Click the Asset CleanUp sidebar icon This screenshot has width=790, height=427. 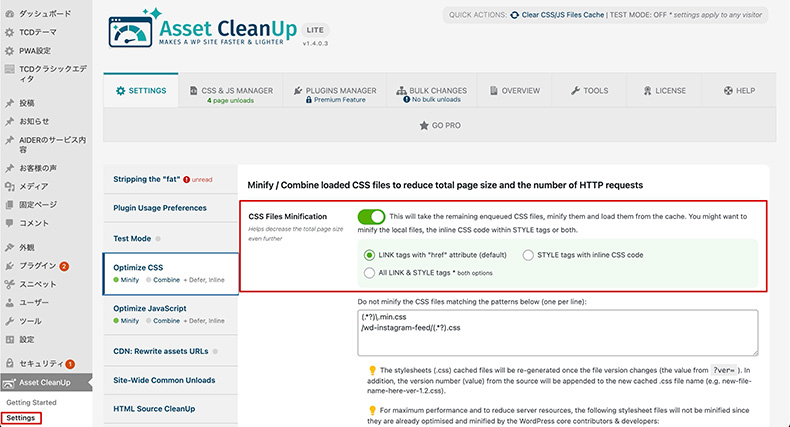10,383
